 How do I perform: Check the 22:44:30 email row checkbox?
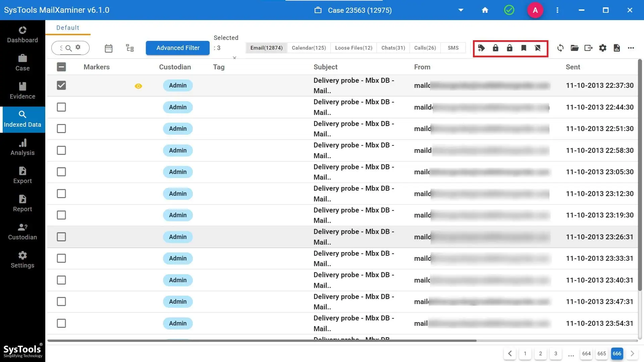(x=61, y=107)
